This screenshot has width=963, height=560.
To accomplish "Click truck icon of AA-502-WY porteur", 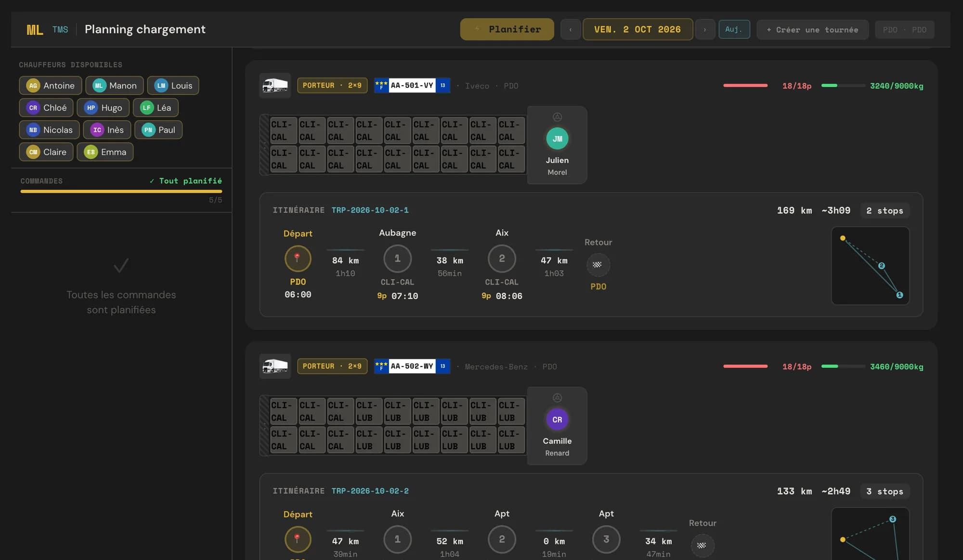I will click(275, 366).
